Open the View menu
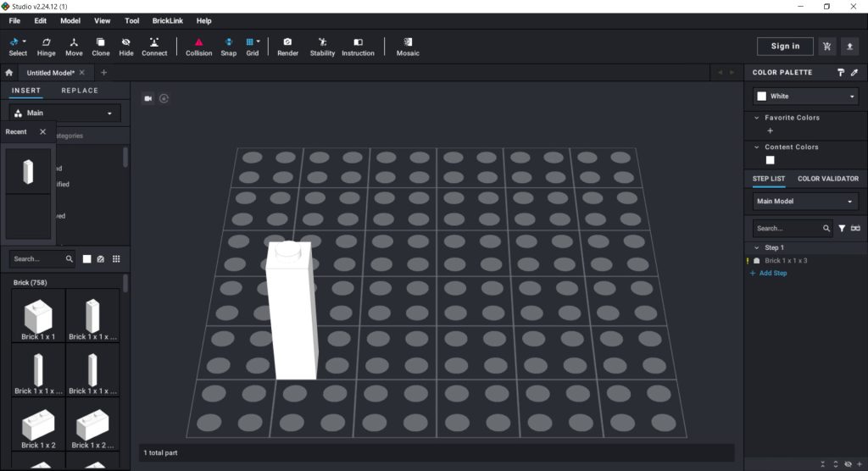 coord(102,20)
